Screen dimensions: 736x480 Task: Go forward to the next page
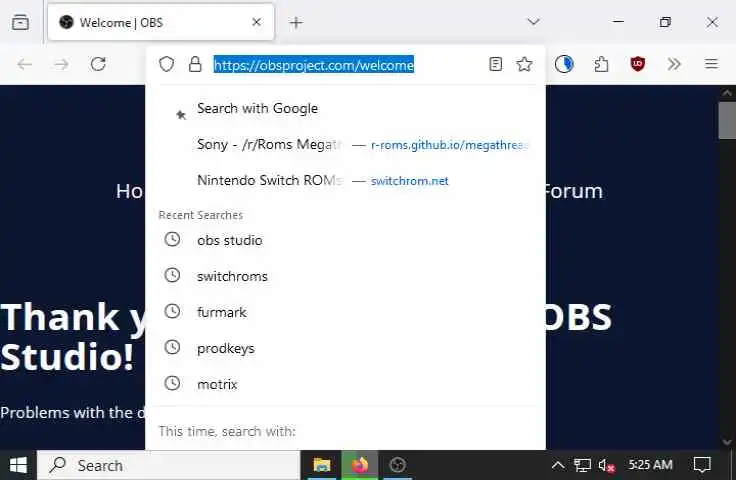[61, 64]
